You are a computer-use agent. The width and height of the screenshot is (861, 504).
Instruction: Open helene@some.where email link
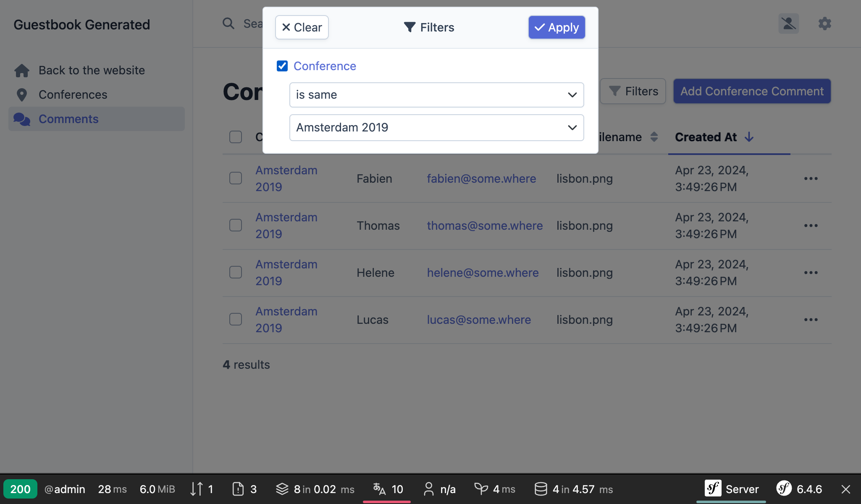click(x=483, y=273)
